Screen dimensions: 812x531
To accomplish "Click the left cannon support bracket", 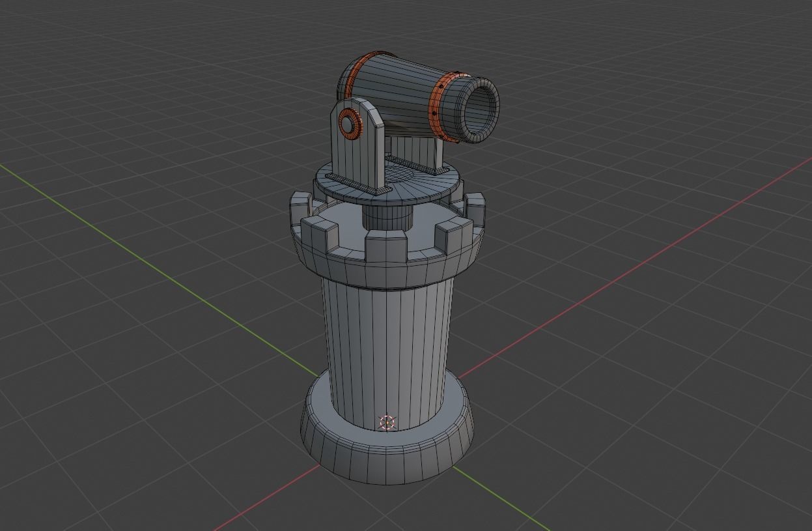I will coord(357,147).
